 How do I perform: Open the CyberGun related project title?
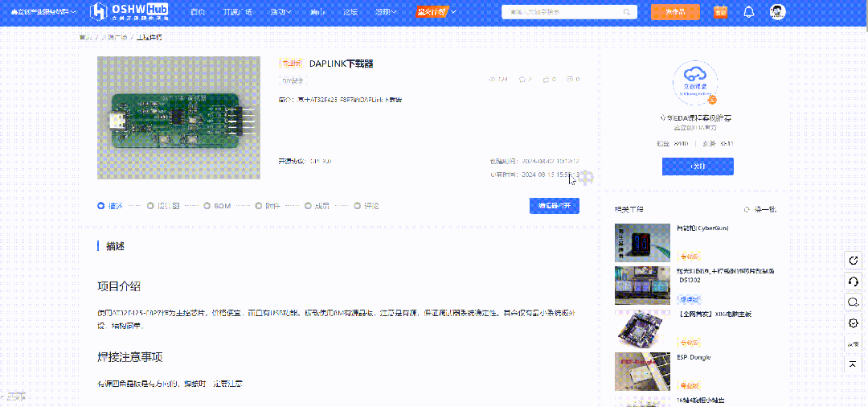702,228
